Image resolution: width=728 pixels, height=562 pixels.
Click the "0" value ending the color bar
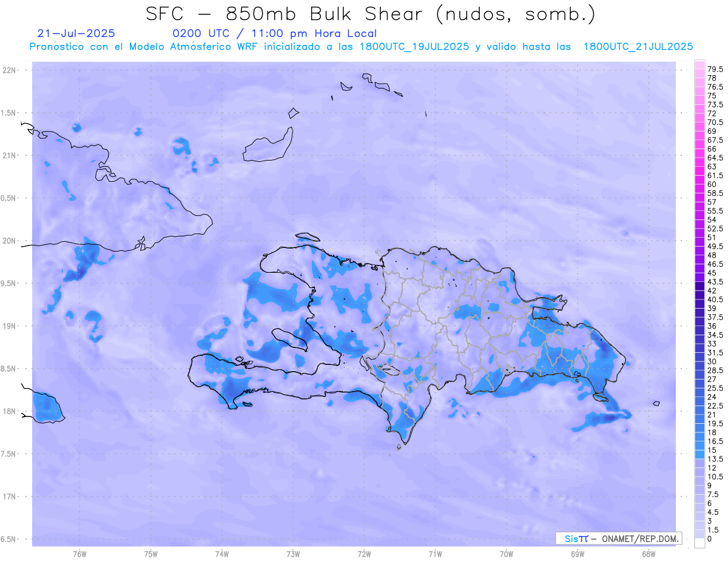[x=710, y=539]
